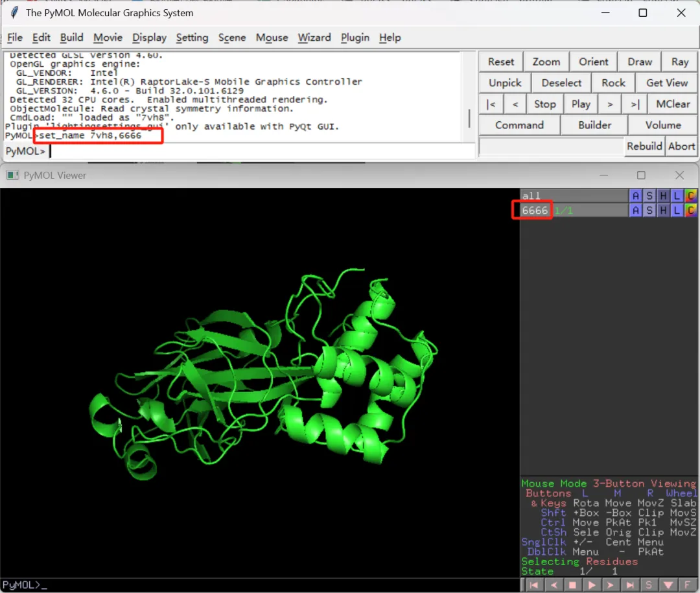Maximize the PyMOL Viewer window
Viewport: 700px width, 593px height.
pos(641,175)
